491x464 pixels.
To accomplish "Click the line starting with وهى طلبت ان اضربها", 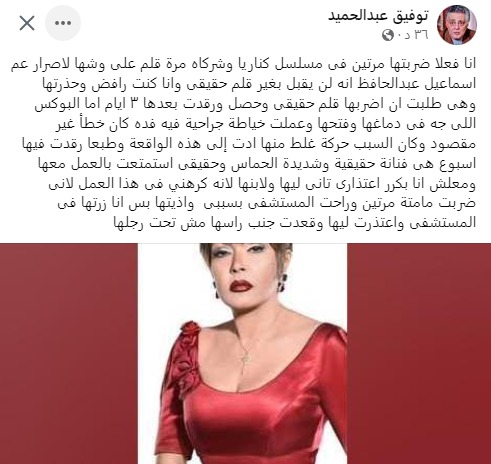I will click(x=255, y=104).
